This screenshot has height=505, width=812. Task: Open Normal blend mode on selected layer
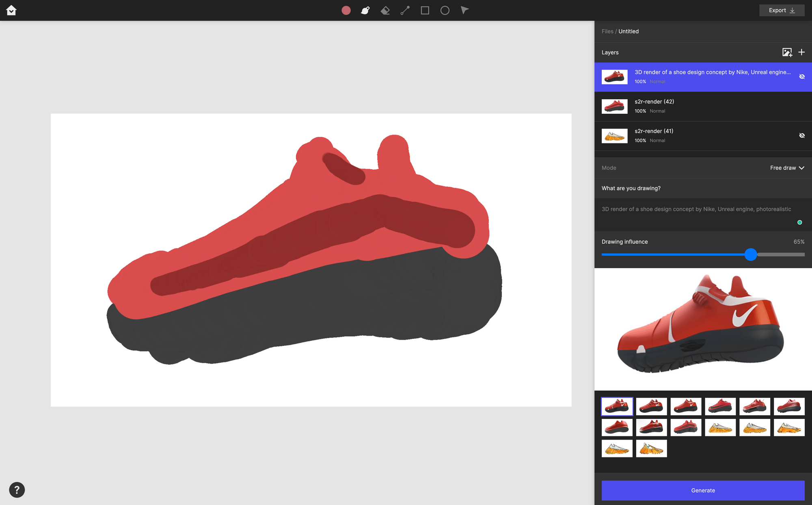click(657, 81)
